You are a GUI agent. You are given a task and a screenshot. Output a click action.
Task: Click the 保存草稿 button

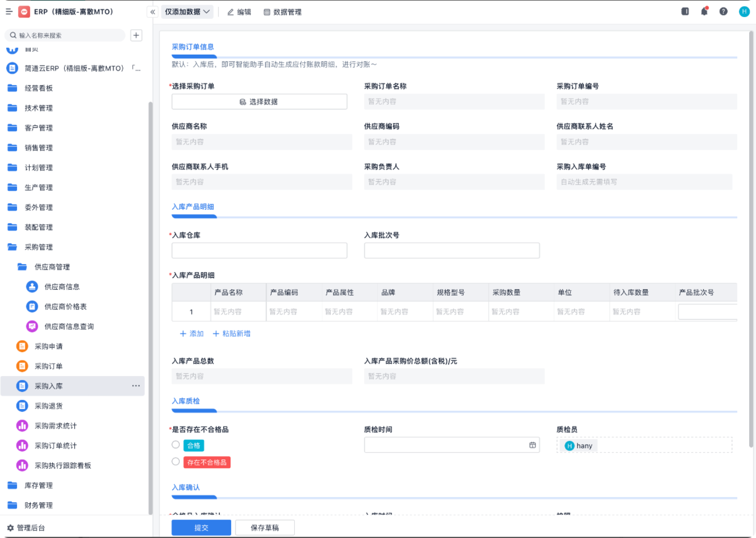click(x=265, y=528)
